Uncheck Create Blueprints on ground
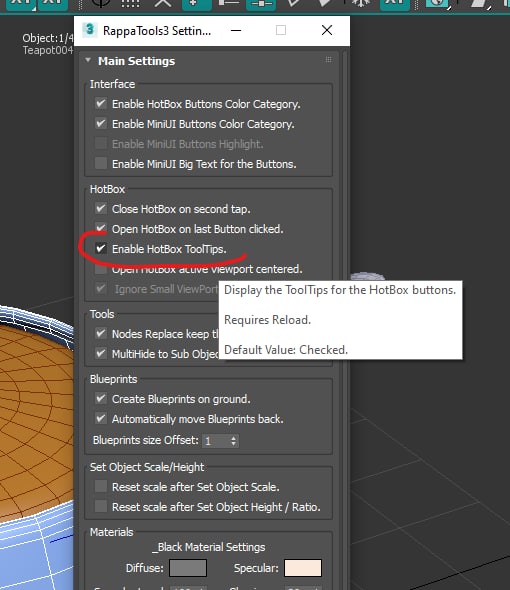The width and height of the screenshot is (510, 590). pos(101,398)
